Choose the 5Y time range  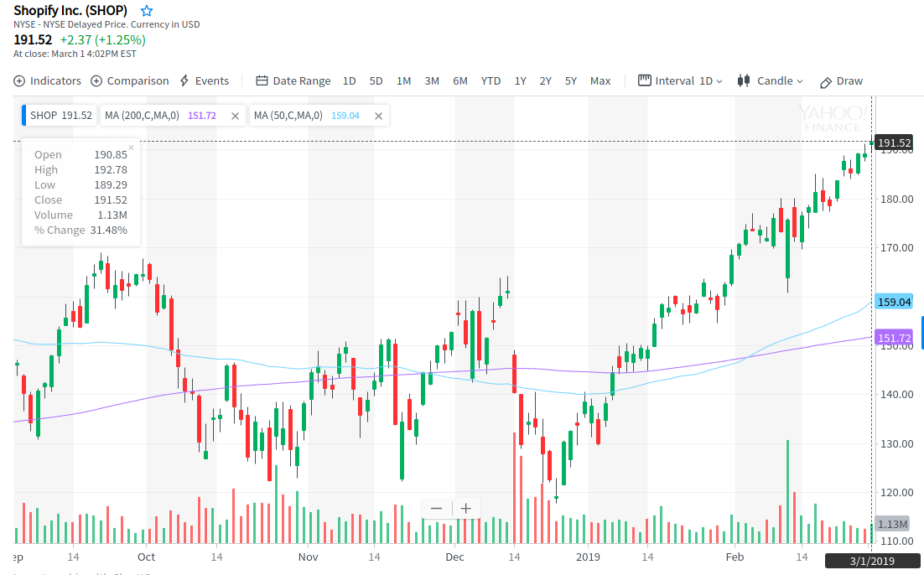(571, 81)
